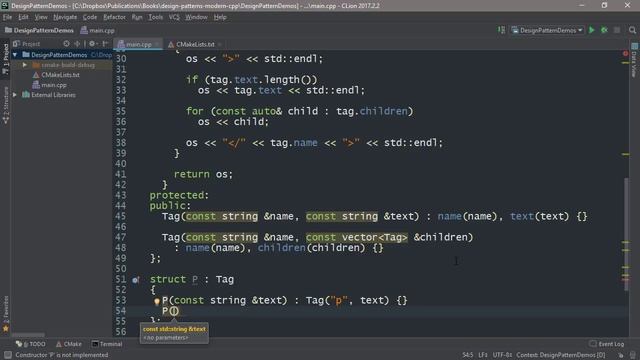Click collapse-all icon in Project panel header
Image resolution: width=640 pixels, height=360 pixels.
tap(77, 44)
